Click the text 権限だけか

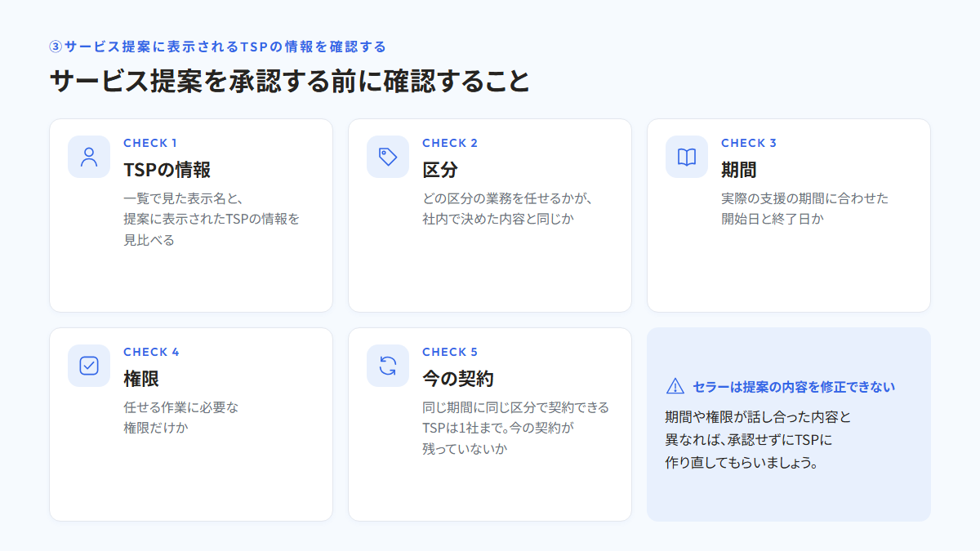[x=156, y=428]
